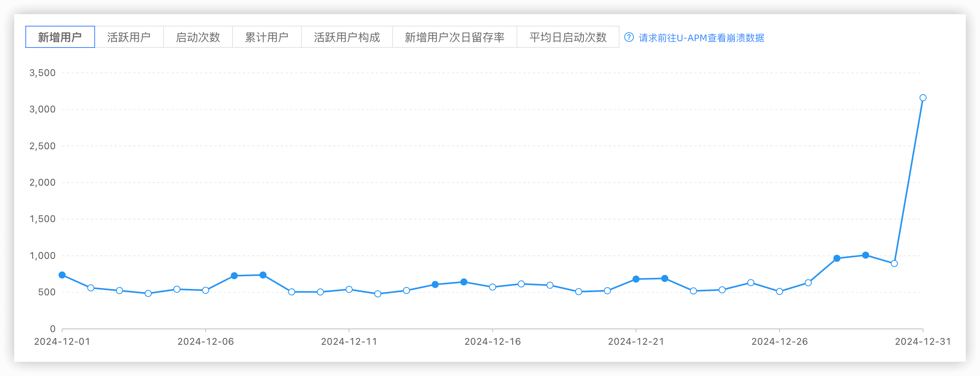Screen dimensions: 980x376
Task: View the 平均日启动次数 tab
Action: tap(568, 37)
